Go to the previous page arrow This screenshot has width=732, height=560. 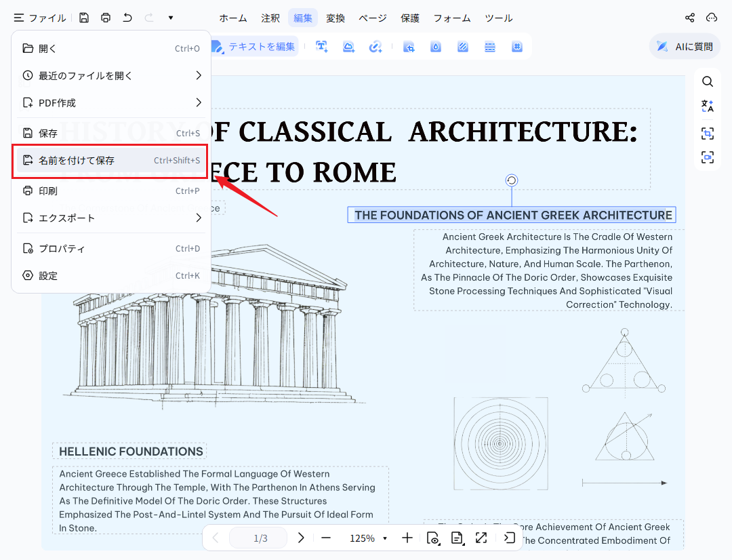pyautogui.click(x=216, y=538)
